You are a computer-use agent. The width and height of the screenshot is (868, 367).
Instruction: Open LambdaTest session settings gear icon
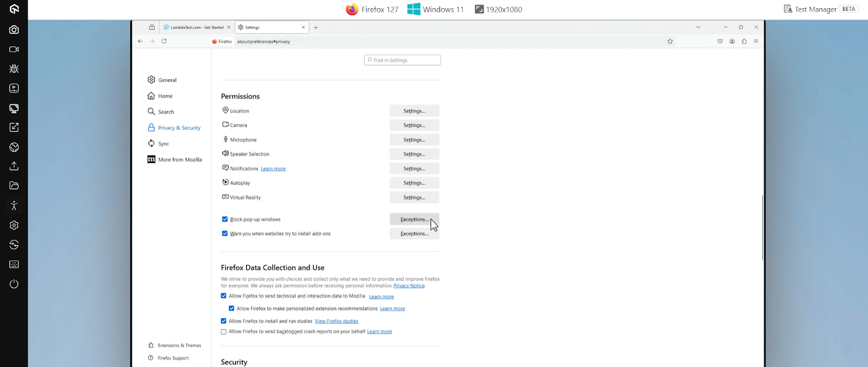[14, 225]
